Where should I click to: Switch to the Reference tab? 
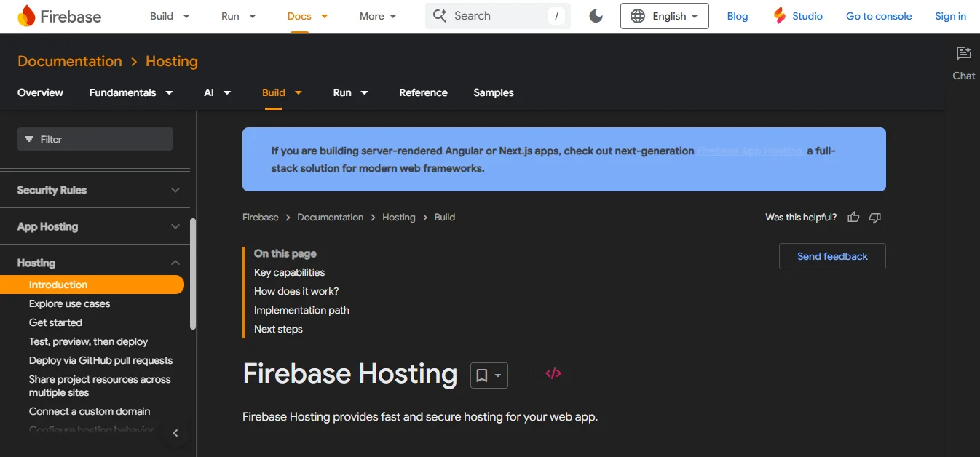click(x=423, y=92)
